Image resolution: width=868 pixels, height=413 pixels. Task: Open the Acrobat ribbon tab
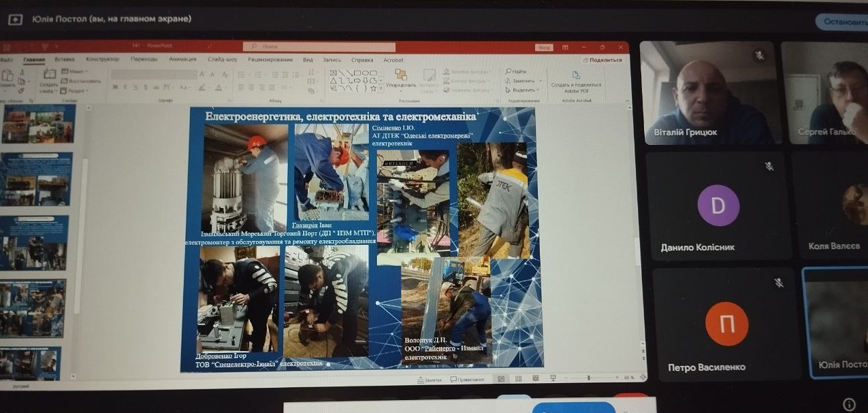[393, 60]
